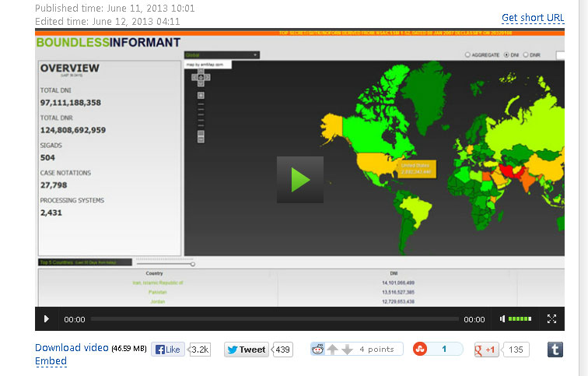Screen dimensions: 588x376
Task: Click the TOTAL DNR value 124,808,692,959
Action: pyautogui.click(x=73, y=130)
